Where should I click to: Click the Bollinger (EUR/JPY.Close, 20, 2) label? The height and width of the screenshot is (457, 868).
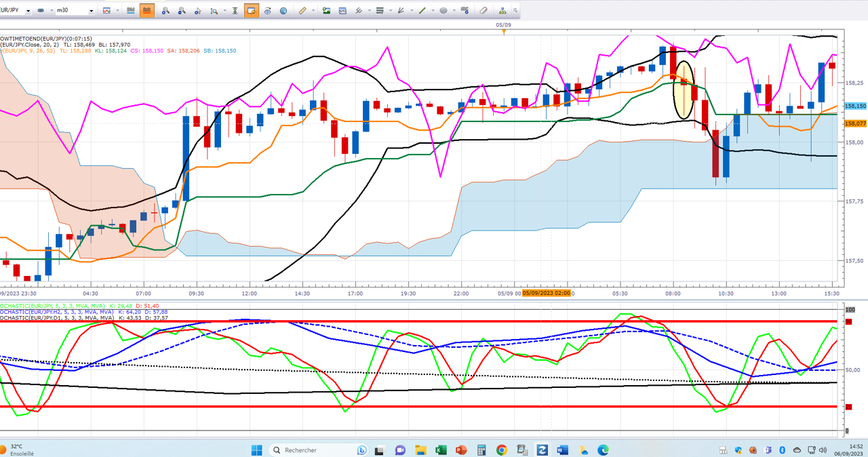[28, 45]
